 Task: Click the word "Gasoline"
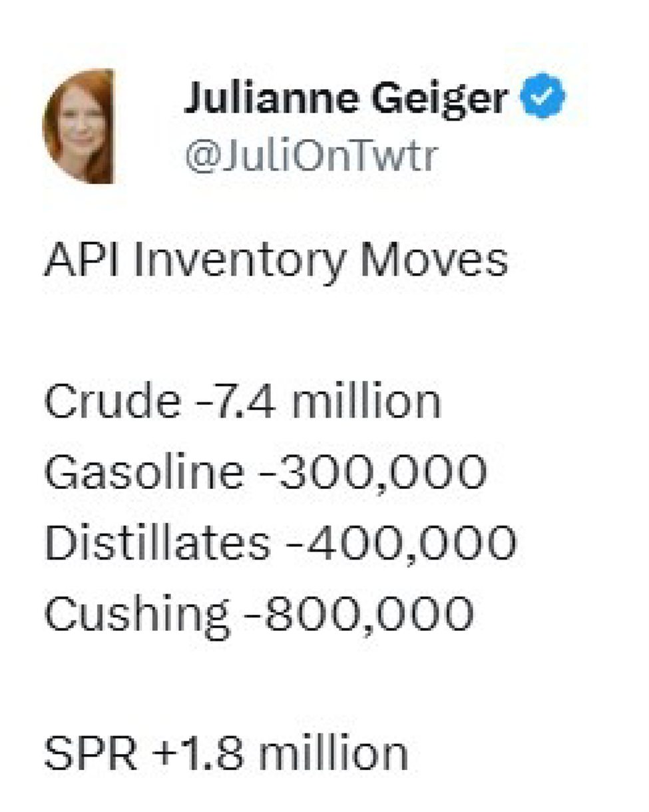[144, 472]
